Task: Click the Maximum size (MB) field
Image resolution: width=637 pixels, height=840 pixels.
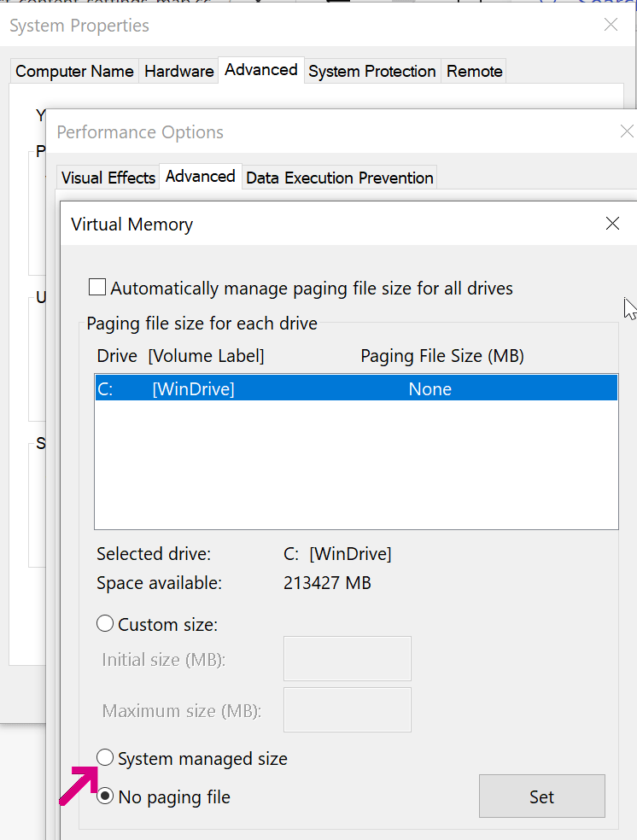Action: coord(347,709)
